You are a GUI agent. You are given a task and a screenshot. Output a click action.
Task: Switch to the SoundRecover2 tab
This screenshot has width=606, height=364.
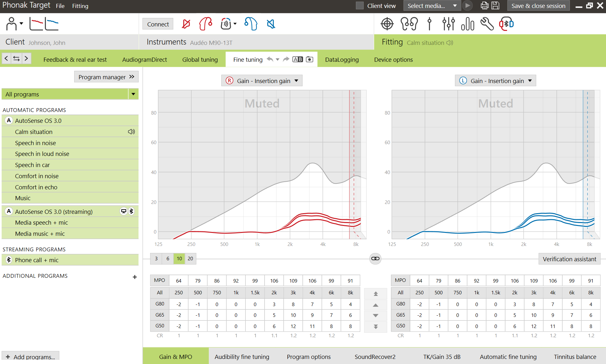coord(375,357)
